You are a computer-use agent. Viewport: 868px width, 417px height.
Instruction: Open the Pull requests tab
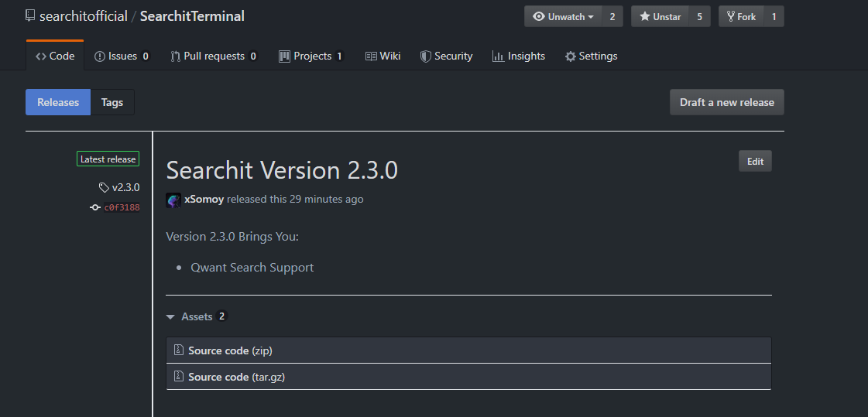tap(214, 56)
